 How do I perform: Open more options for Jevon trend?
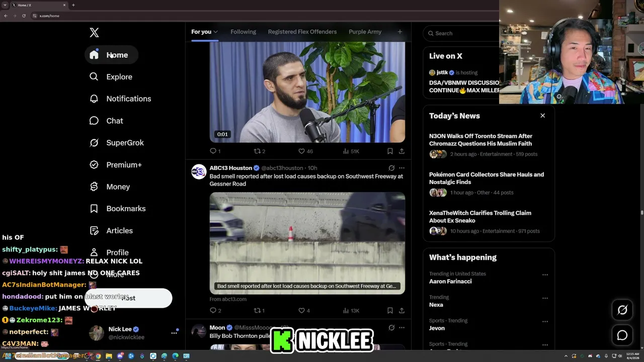pyautogui.click(x=545, y=322)
